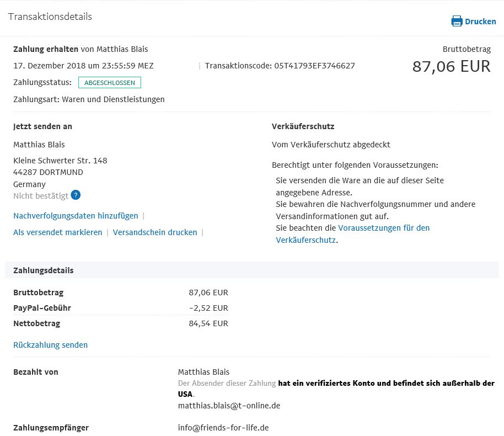Click the large 87,06 EUR Bruttobetrag amount

451,67
